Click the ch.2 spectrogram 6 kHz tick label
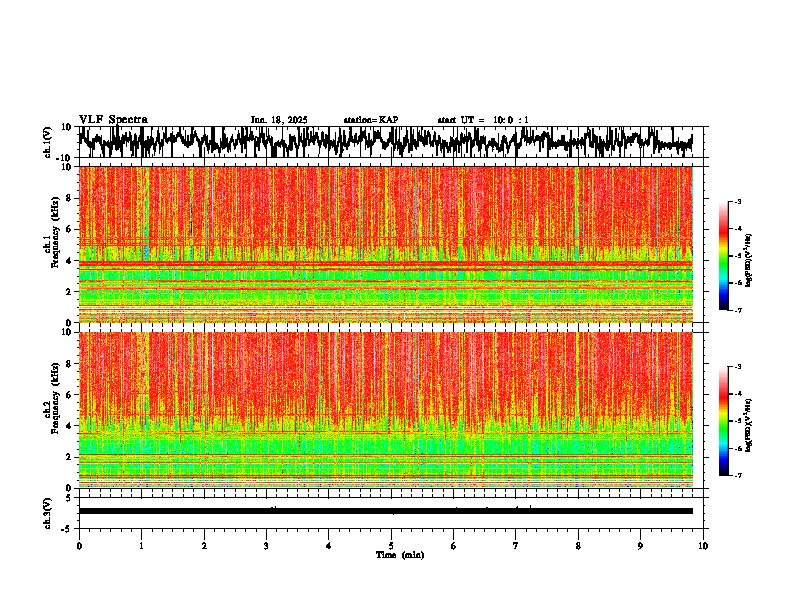The width and height of the screenshot is (792, 612). 69,395
